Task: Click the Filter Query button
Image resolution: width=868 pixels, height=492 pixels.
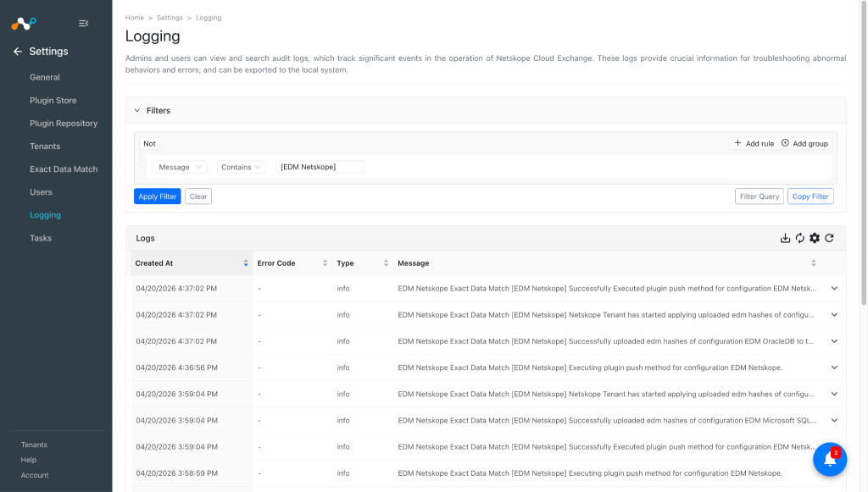Action: tap(759, 196)
